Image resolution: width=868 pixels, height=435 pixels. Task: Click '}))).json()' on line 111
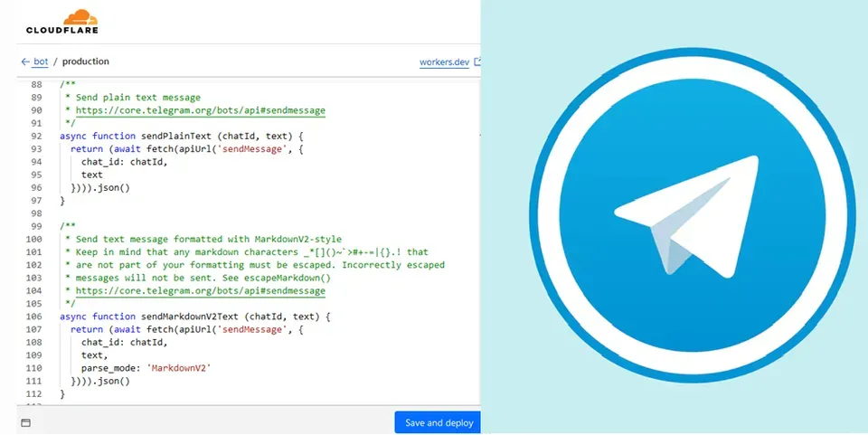click(x=100, y=381)
